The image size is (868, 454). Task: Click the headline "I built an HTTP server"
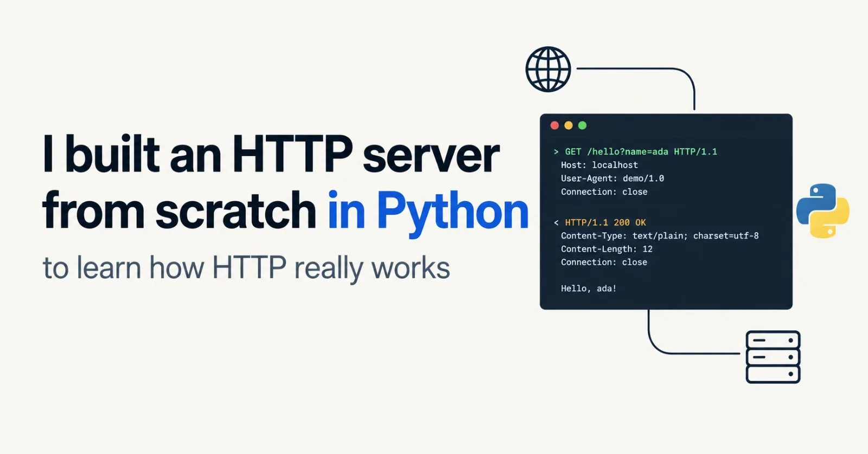pos(271,155)
